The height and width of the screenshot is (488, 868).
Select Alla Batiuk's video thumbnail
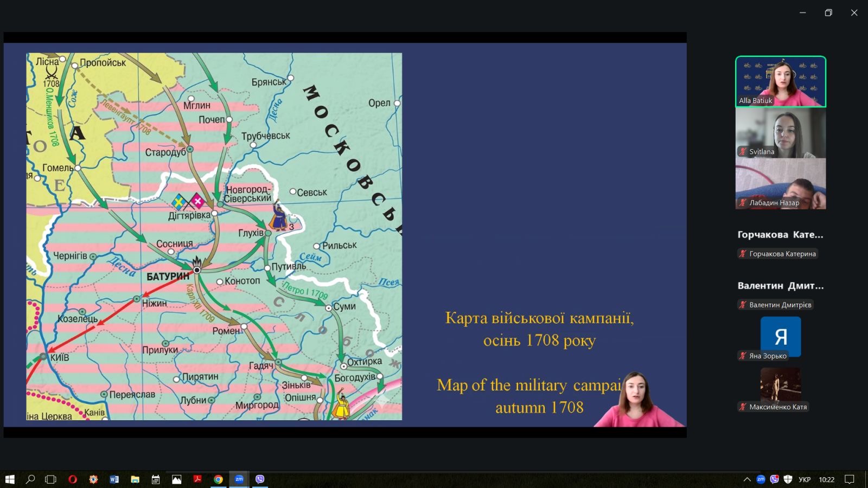[x=781, y=81]
